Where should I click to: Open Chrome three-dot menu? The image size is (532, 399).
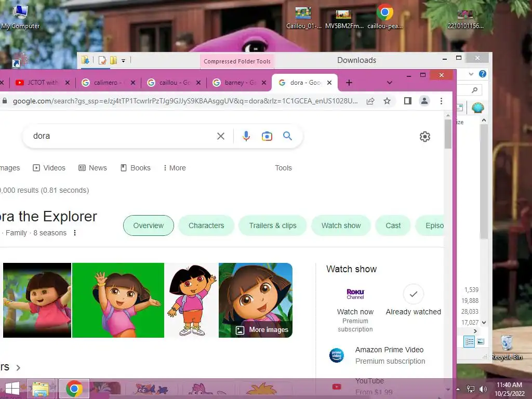[x=441, y=101]
